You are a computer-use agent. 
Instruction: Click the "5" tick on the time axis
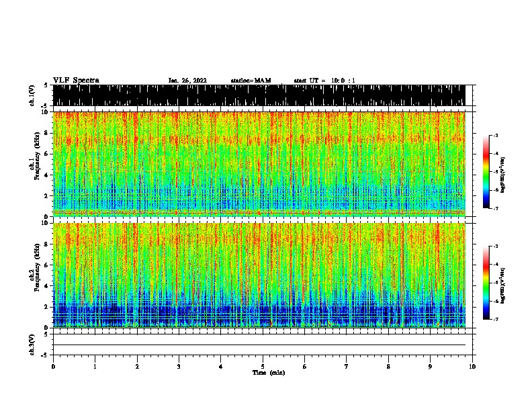pyautogui.click(x=263, y=367)
